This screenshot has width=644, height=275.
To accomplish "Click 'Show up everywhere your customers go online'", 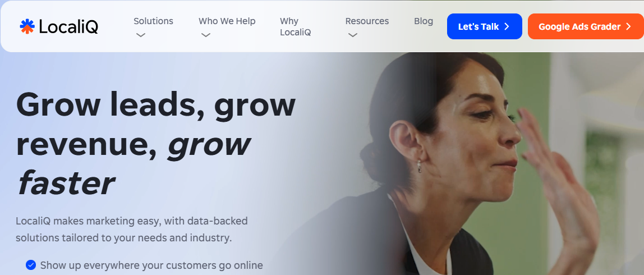I will tap(151, 265).
